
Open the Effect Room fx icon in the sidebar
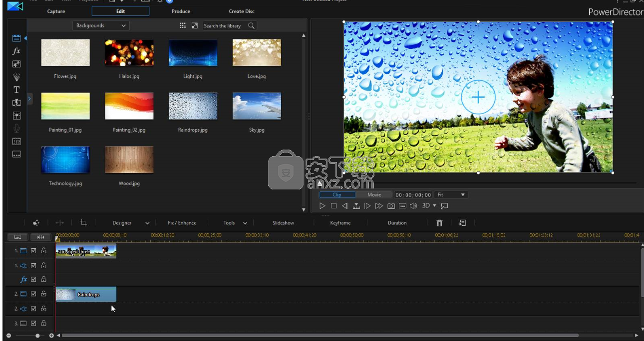coord(16,51)
